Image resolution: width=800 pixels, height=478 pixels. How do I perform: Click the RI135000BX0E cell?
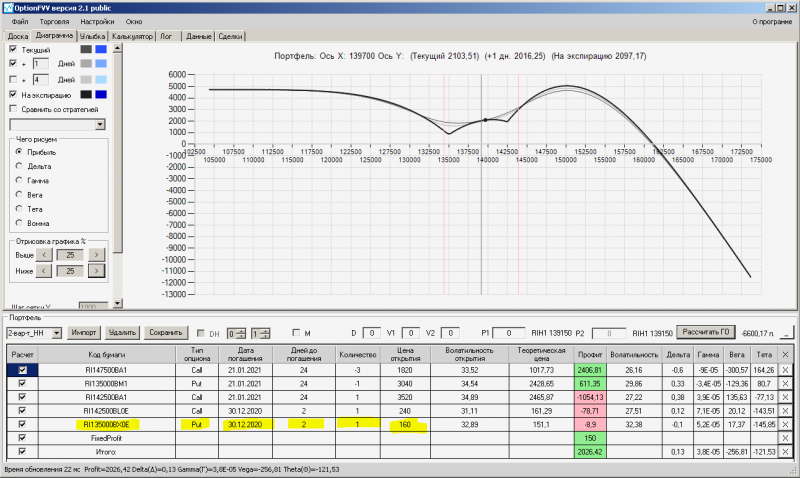[107, 424]
